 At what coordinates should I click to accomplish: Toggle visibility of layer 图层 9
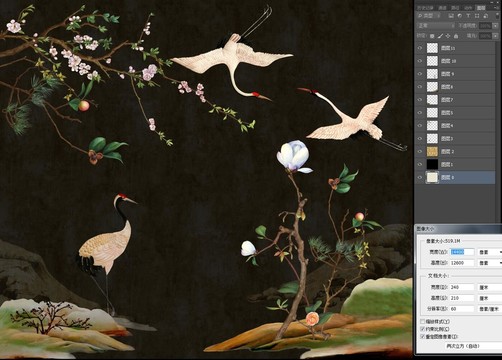[420, 74]
